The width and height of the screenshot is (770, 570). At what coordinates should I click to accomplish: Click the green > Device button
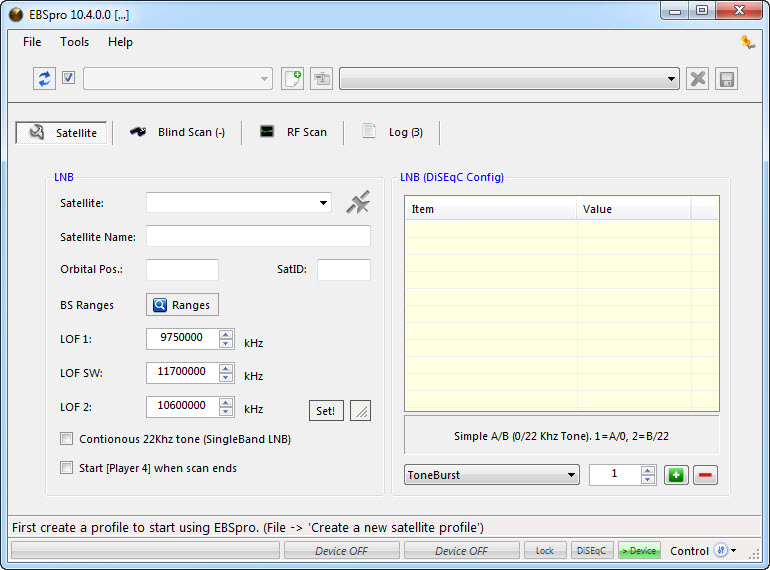(x=639, y=550)
